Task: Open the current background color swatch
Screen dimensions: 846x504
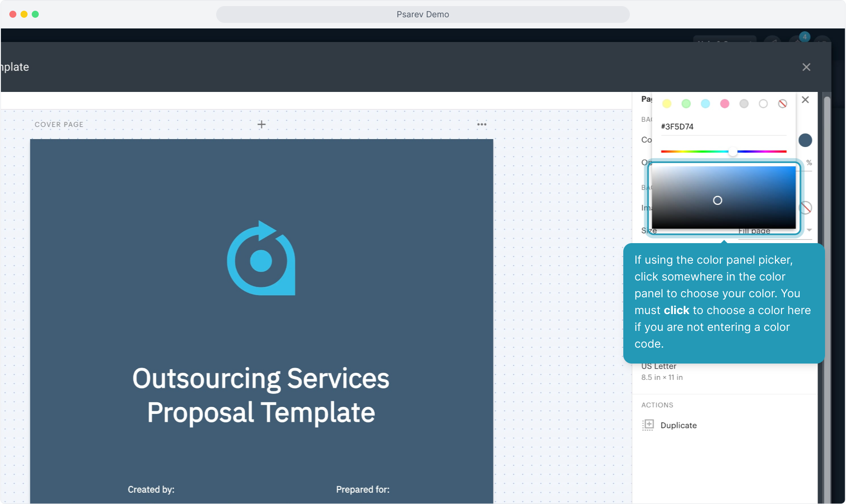Action: tap(805, 140)
